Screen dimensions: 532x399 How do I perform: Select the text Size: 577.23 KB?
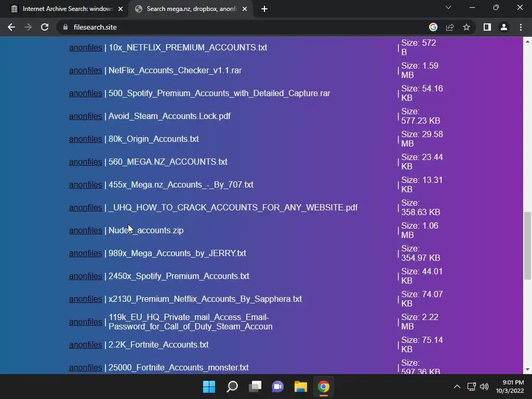(421, 116)
